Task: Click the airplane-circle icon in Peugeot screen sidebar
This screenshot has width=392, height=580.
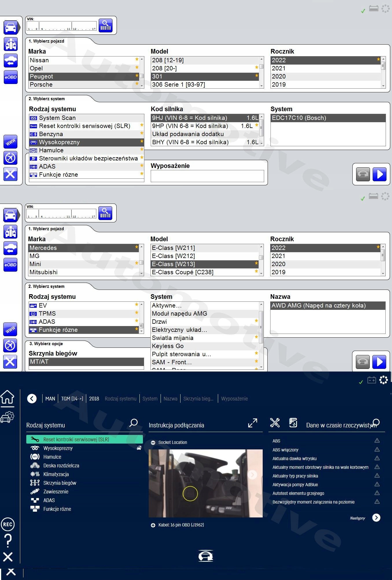Action: (10, 158)
